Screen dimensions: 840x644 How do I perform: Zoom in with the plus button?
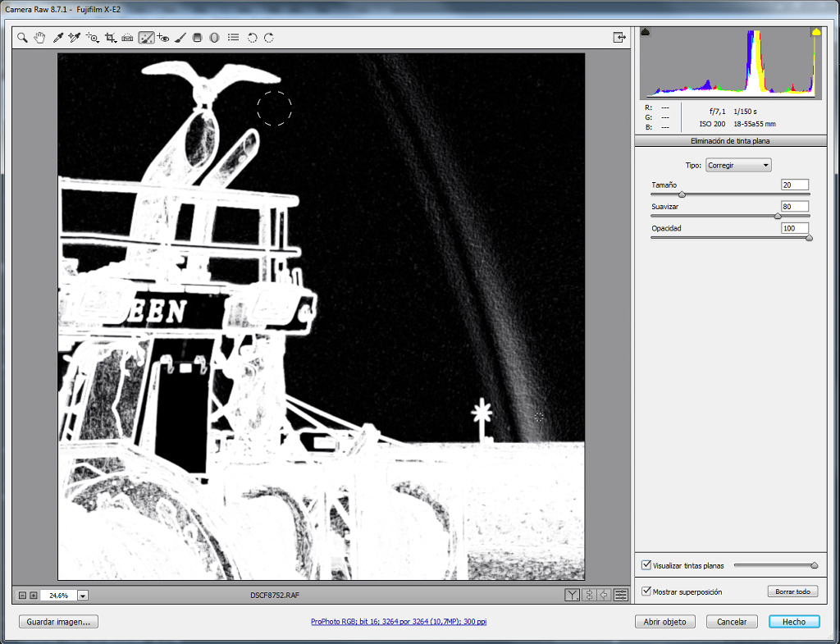tap(33, 596)
